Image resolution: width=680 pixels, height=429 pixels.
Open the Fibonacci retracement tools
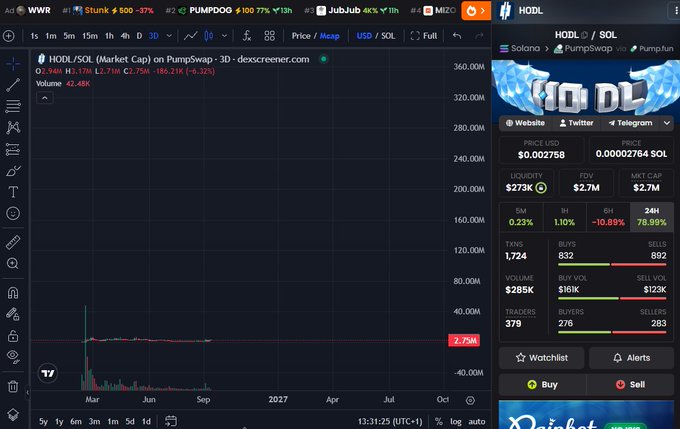[x=13, y=106]
